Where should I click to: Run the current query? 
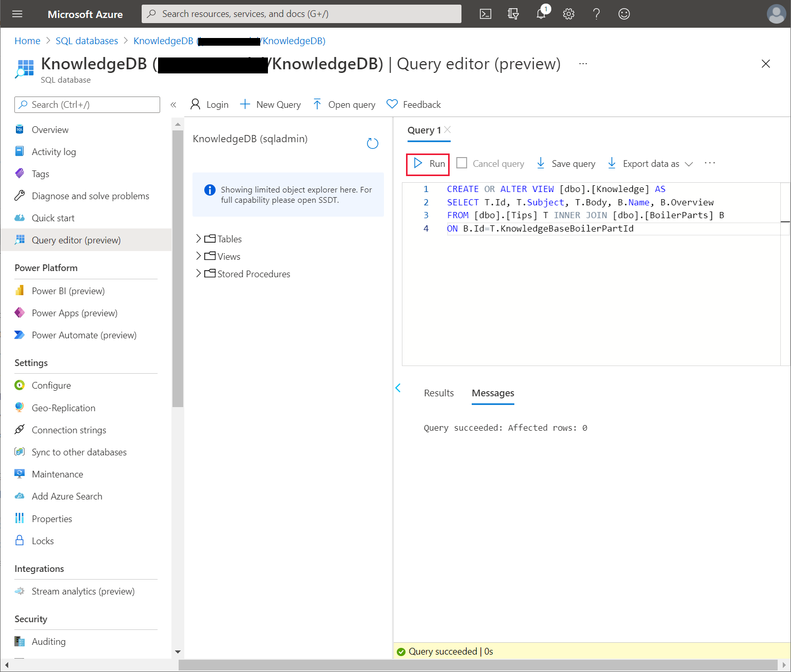[428, 164]
